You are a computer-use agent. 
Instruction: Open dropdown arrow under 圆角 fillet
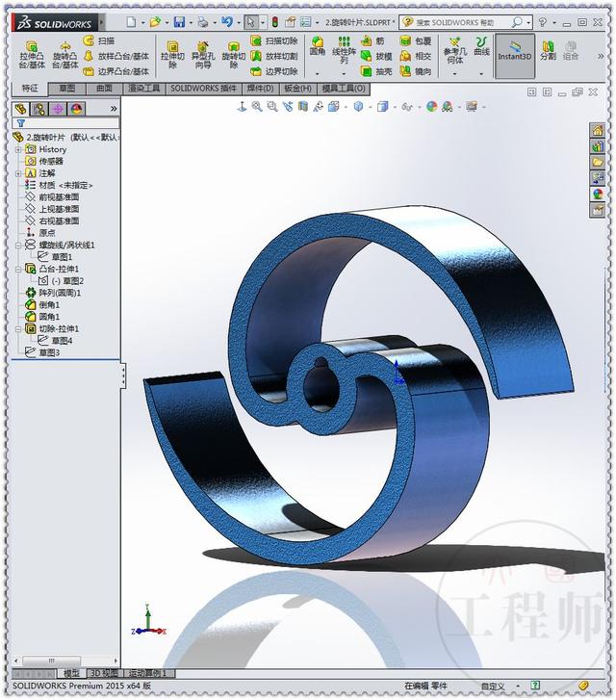pyautogui.click(x=318, y=73)
